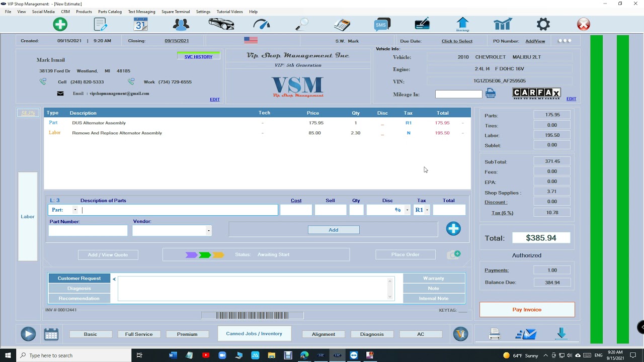The image size is (644, 362).
Task: Open the Part type dropdown arrow
Action: pyautogui.click(x=75, y=210)
